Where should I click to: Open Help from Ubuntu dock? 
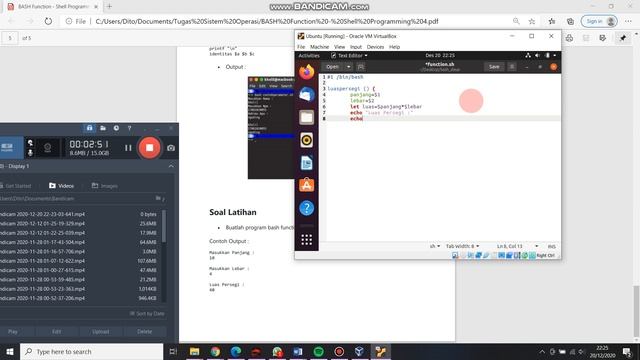[x=307, y=208]
